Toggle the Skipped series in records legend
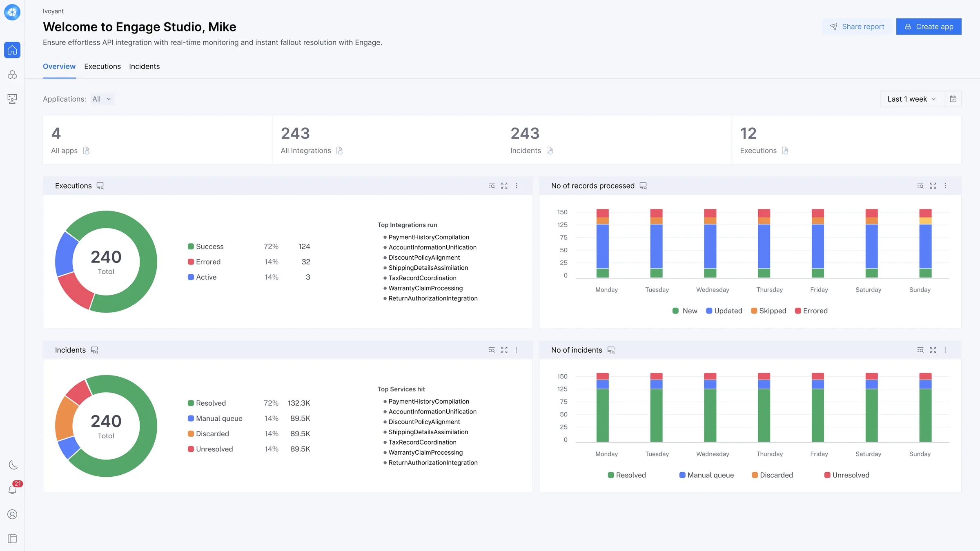Screen dimensions: 980x551 pos(768,311)
